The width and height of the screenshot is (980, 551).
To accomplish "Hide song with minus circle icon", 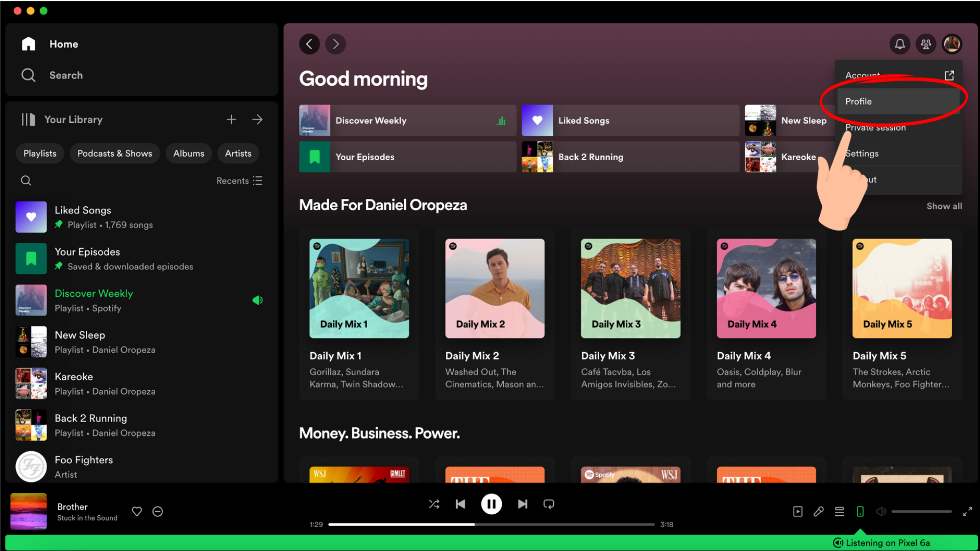I will tap(157, 511).
